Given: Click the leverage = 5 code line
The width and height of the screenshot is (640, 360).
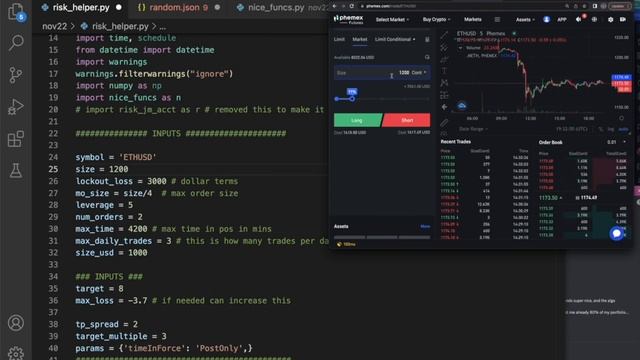Looking at the screenshot, I should tap(104, 205).
